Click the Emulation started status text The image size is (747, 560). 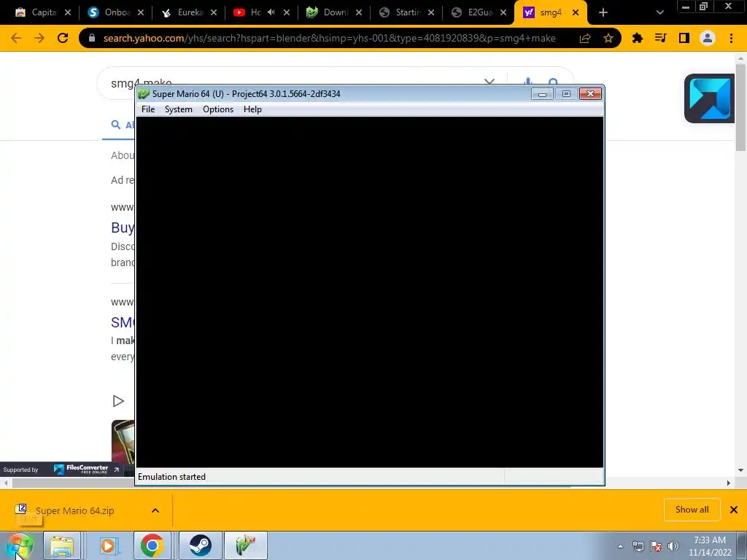click(x=171, y=477)
